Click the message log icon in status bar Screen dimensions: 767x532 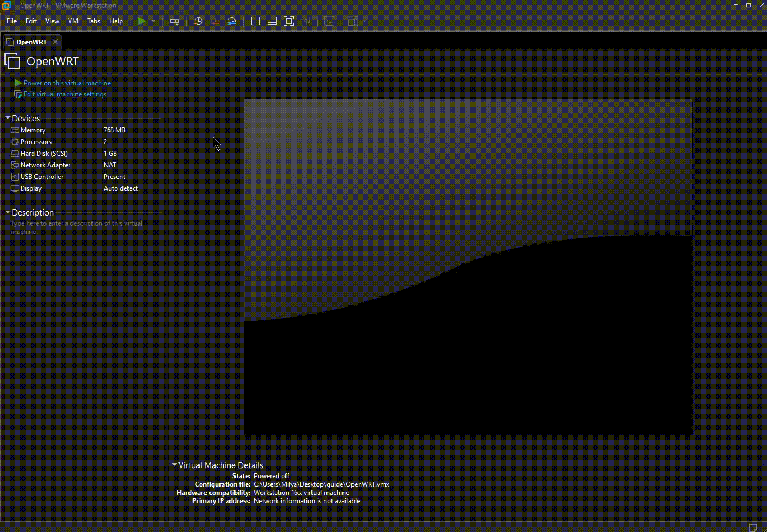pyautogui.click(x=753, y=527)
